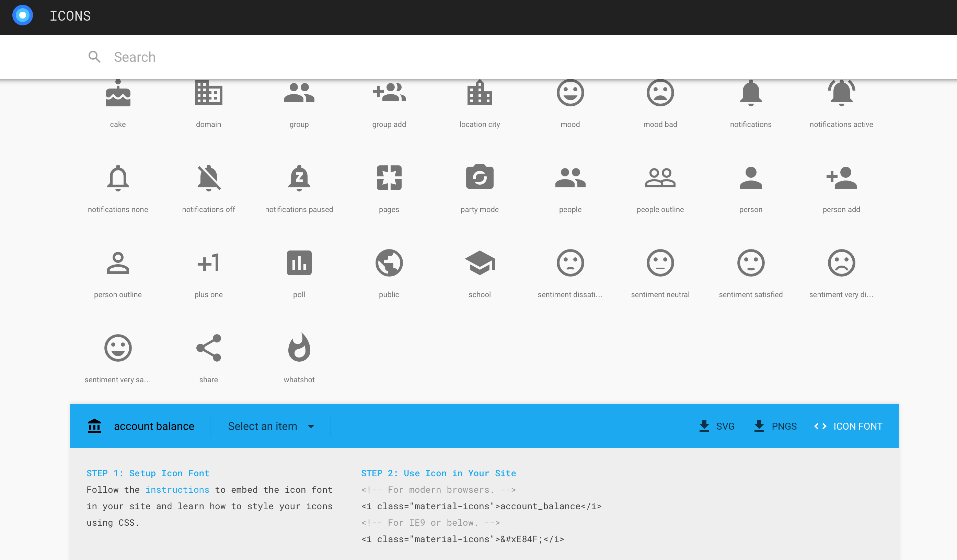The height and width of the screenshot is (560, 957).
Task: Pick the person add icon
Action: [x=841, y=178]
